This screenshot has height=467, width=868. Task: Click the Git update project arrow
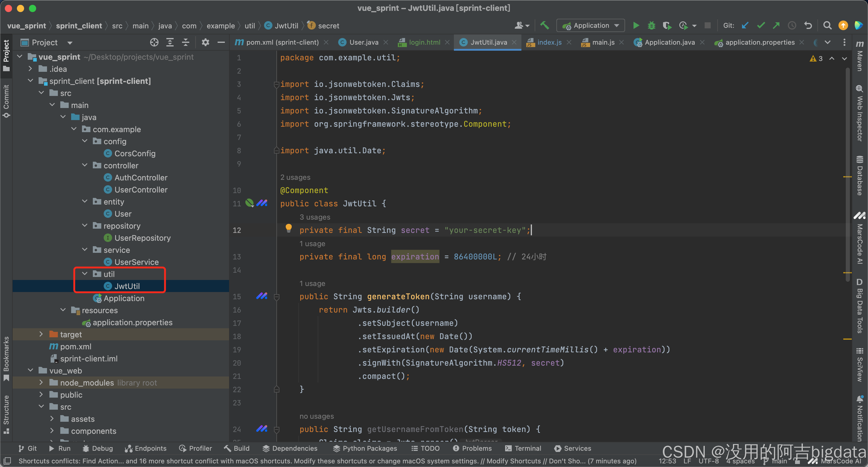pyautogui.click(x=745, y=26)
